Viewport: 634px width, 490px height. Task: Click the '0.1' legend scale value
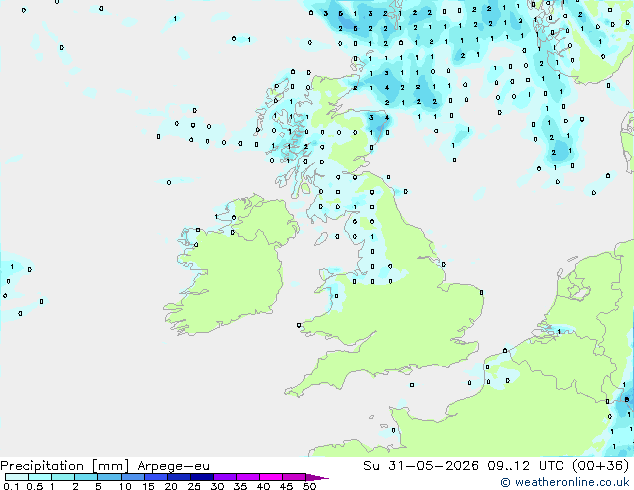11,486
